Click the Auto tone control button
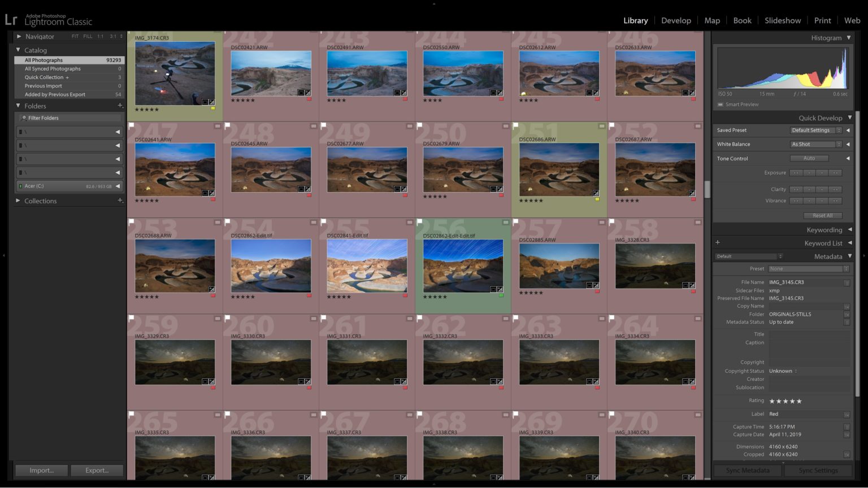Screen dimensions: 868x488 click(809, 158)
